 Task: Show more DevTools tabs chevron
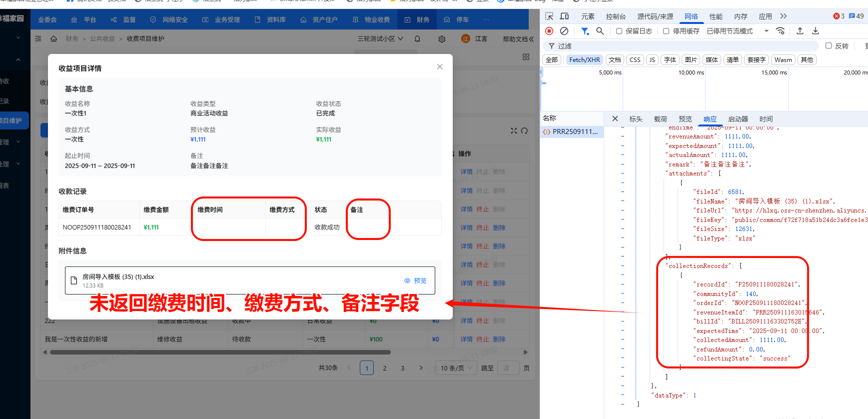[x=784, y=16]
